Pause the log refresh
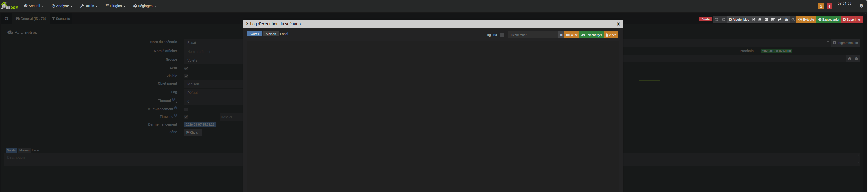 [x=571, y=35]
